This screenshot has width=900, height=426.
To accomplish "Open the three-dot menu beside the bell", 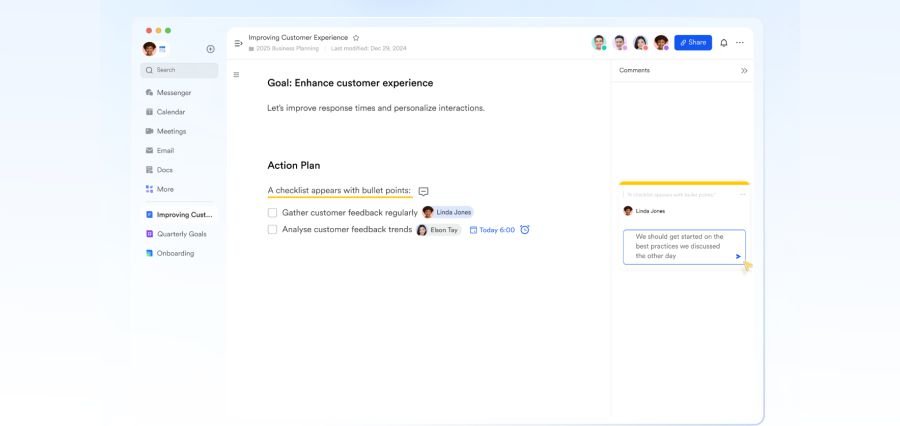I will pyautogui.click(x=740, y=43).
